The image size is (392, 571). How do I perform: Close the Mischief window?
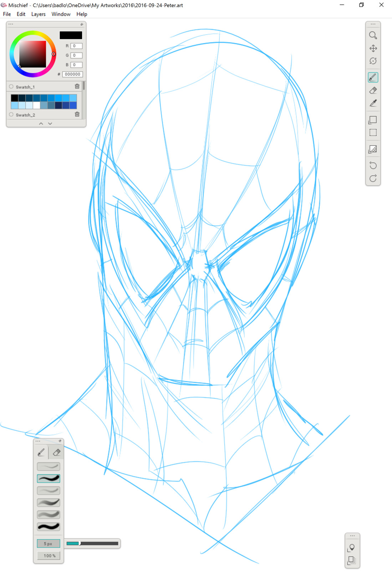coord(381,5)
